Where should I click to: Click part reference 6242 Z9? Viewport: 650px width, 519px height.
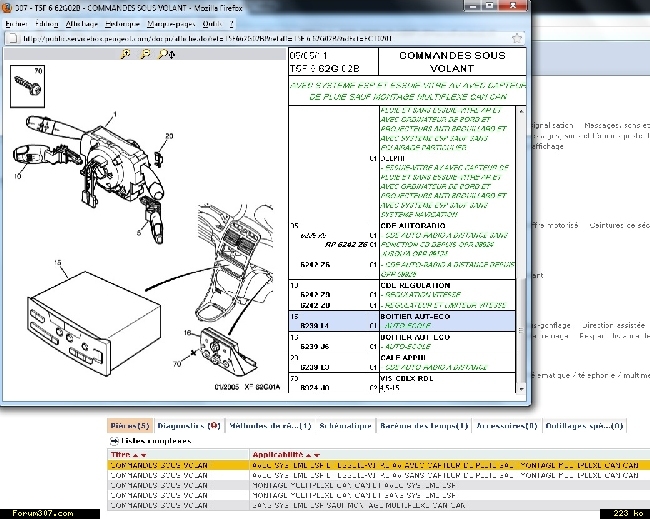[x=315, y=295]
